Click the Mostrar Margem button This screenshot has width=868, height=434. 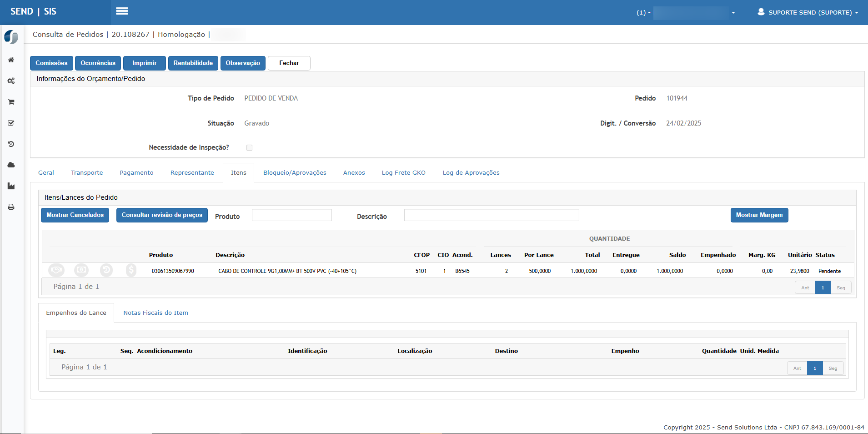coord(759,215)
